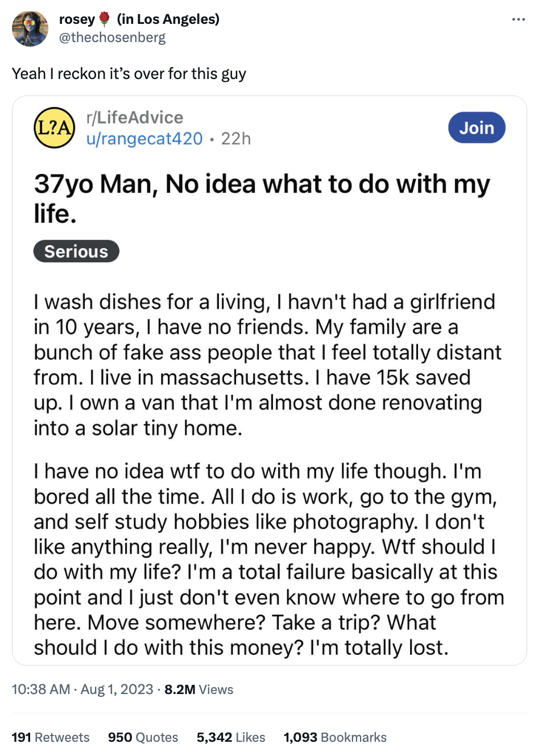Open the 950 Quotes list
Image resolution: width=538 pixels, height=756 pixels.
click(x=143, y=737)
